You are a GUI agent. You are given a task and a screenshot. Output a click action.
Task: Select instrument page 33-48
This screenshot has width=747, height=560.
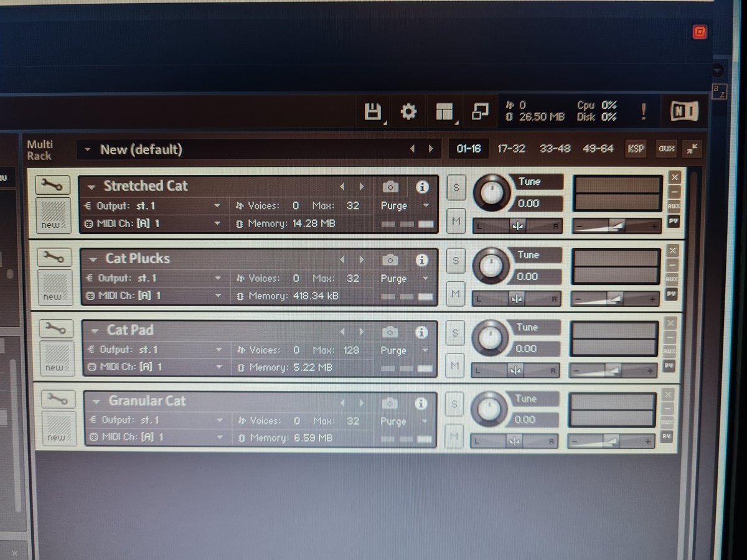click(555, 149)
